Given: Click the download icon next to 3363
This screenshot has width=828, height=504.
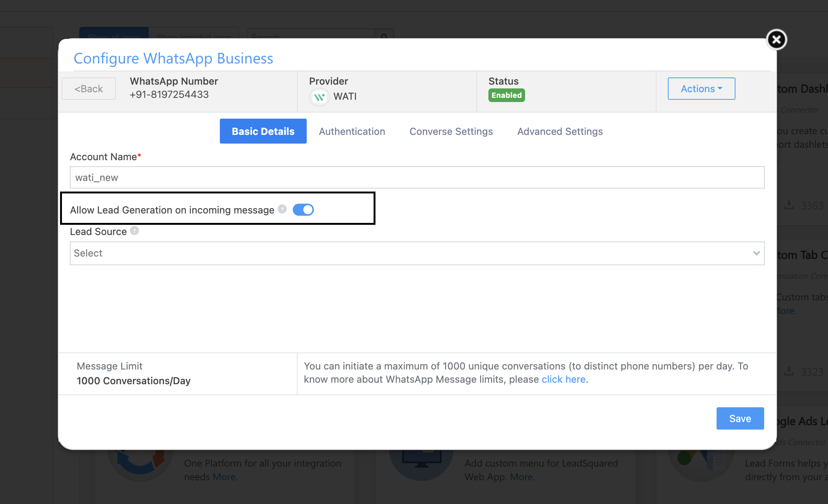Looking at the screenshot, I should 789,205.
